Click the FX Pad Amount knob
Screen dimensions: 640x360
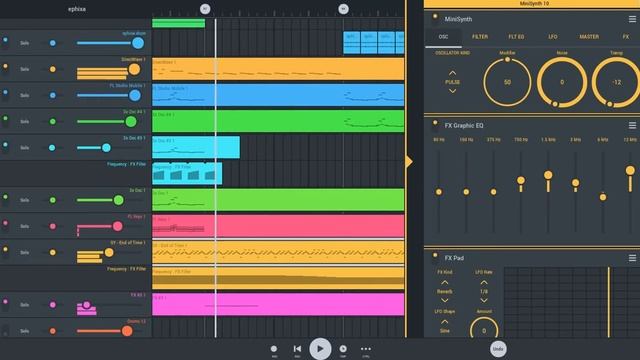point(484,330)
